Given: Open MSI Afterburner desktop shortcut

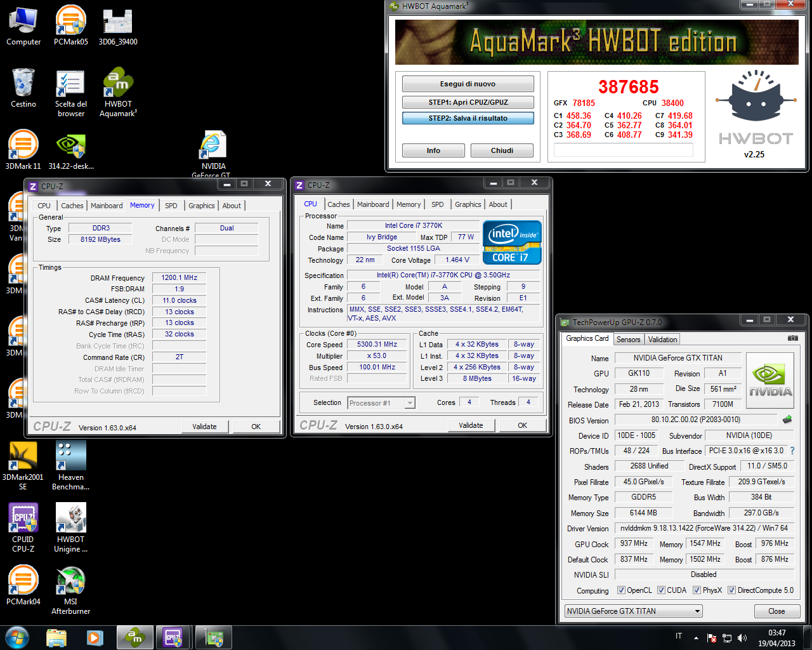Looking at the screenshot, I should tap(70, 590).
